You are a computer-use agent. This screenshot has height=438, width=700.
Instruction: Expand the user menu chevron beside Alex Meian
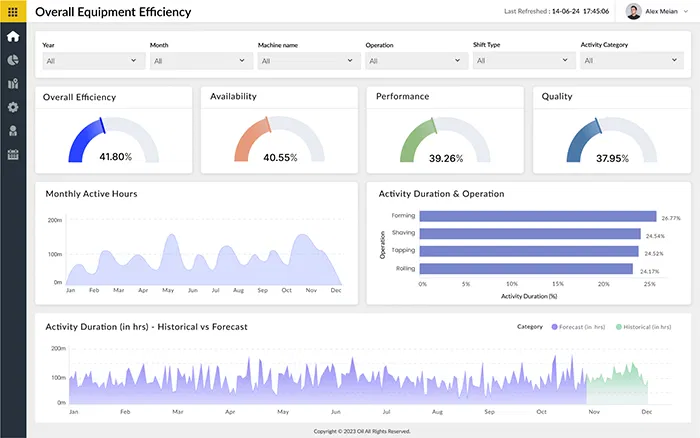coord(685,12)
